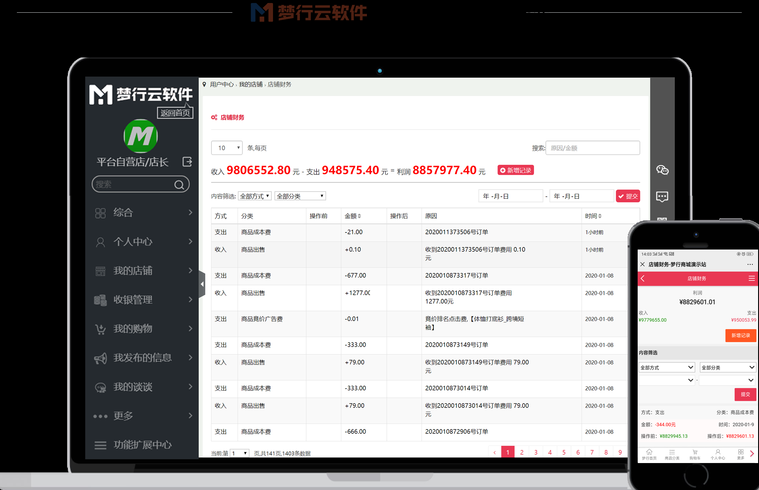759x490 pixels.
Task: Open the 综合 grid icon in the sidebar
Action: (x=100, y=213)
